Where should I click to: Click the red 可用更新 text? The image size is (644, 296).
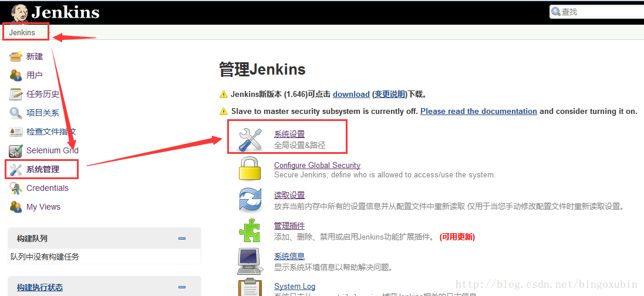click(457, 237)
